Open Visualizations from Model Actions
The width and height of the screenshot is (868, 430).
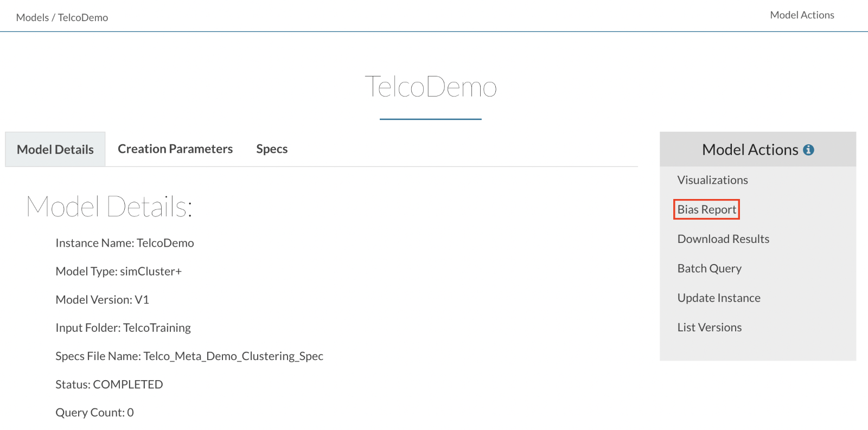712,180
